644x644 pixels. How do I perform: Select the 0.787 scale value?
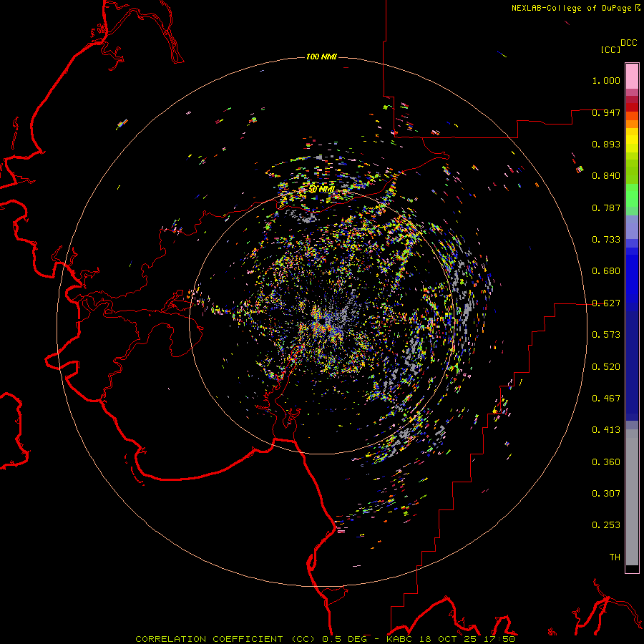(x=606, y=208)
